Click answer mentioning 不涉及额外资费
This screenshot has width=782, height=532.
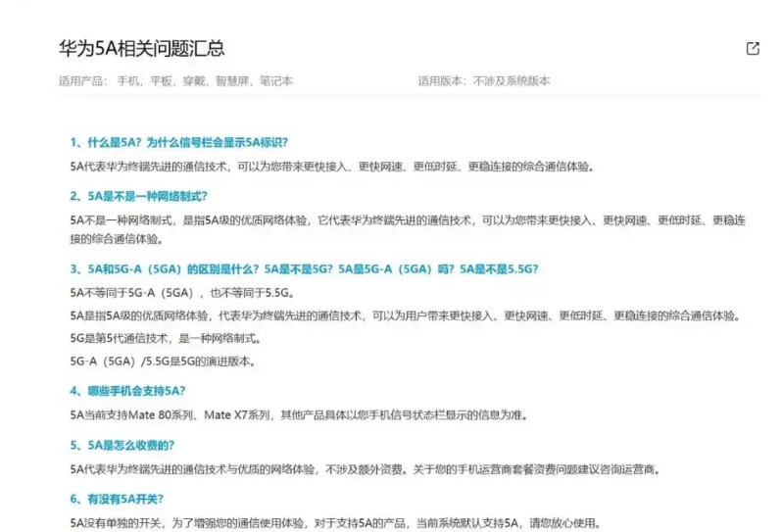tap(366, 469)
